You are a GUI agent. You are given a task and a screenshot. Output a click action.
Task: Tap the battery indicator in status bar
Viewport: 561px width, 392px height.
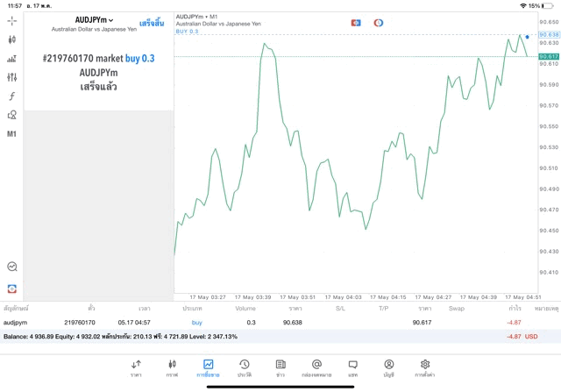[x=547, y=6]
